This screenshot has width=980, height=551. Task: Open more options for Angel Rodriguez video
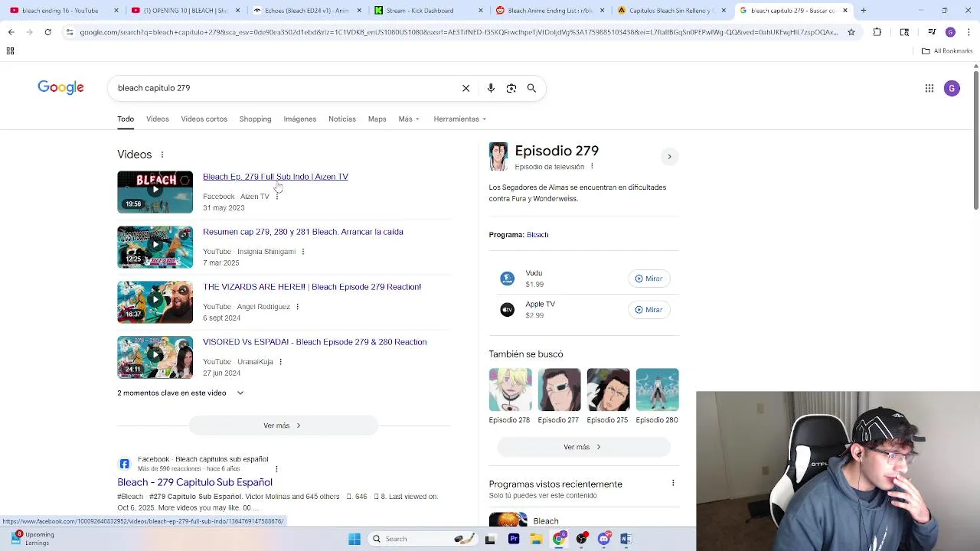click(297, 307)
